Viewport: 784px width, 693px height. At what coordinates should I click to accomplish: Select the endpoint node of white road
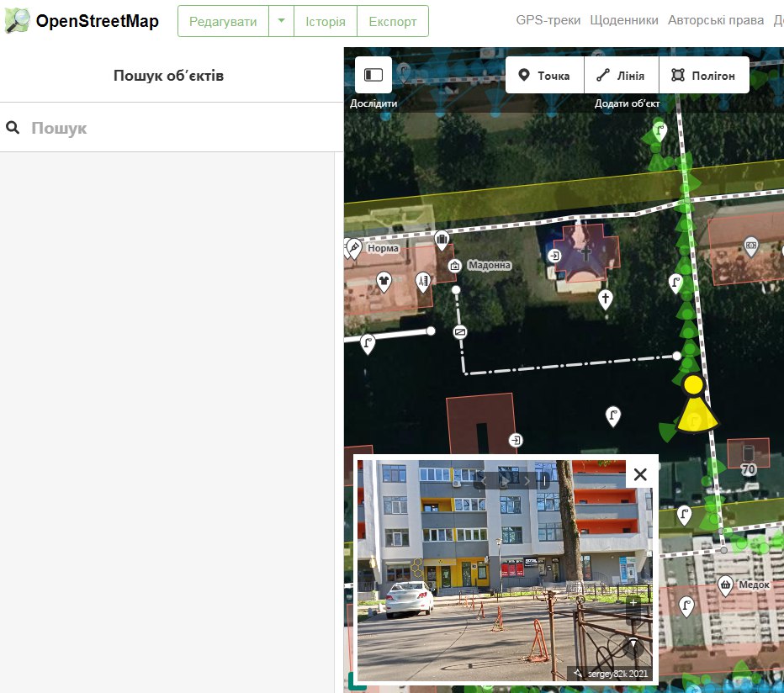click(x=431, y=331)
